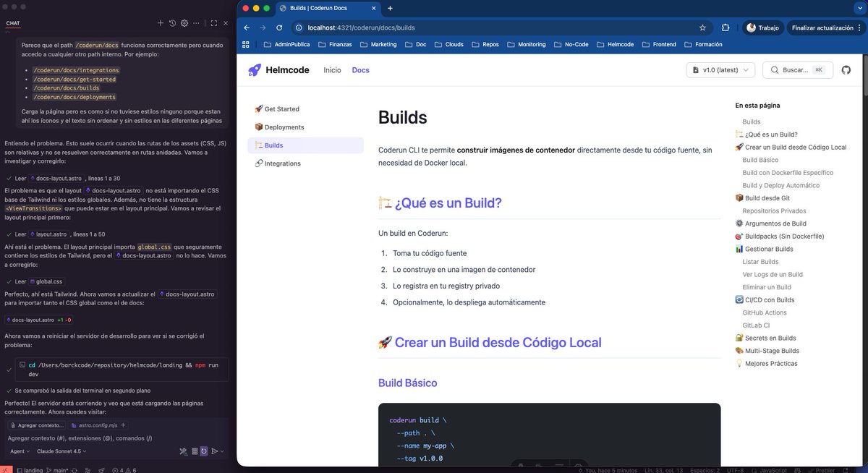This screenshot has height=473, width=868.
Task: Select Docs in the site nav
Action: [360, 70]
